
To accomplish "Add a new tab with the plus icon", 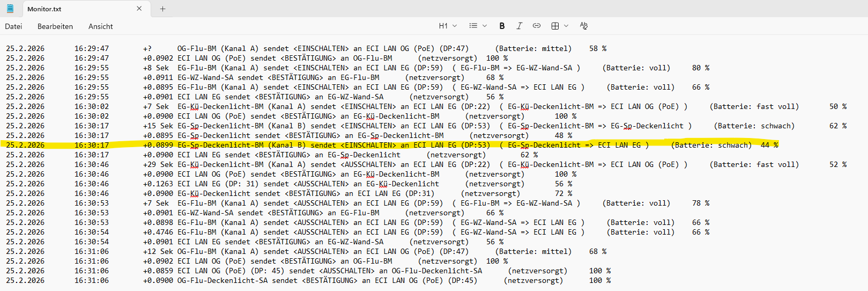I will click(162, 9).
